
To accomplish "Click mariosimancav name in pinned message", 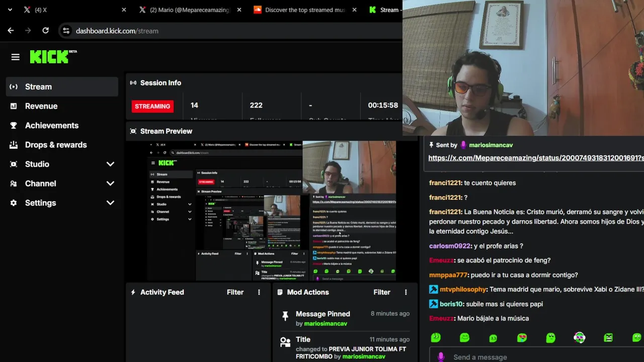I will (491, 145).
